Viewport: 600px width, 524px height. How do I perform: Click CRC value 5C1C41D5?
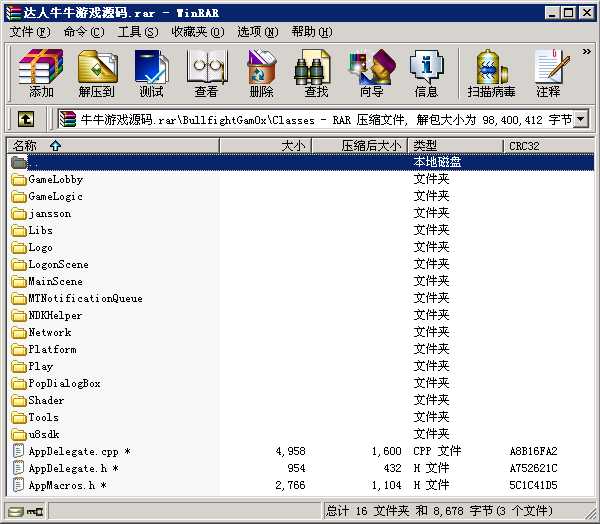(533, 485)
